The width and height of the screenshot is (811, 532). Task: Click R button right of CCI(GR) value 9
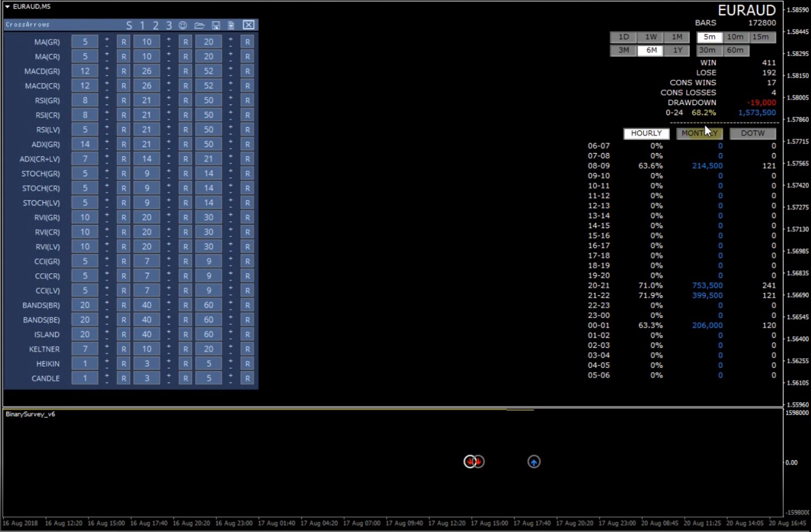point(248,261)
